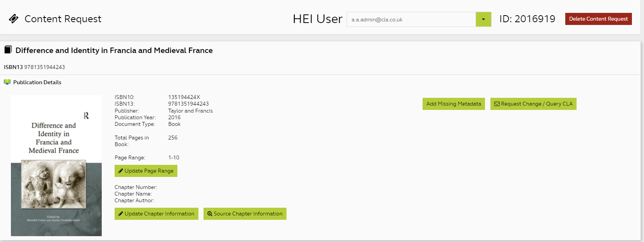Screen dimensions: 644x242
Task: Click the Page Range value 1-10
Action: (173, 158)
